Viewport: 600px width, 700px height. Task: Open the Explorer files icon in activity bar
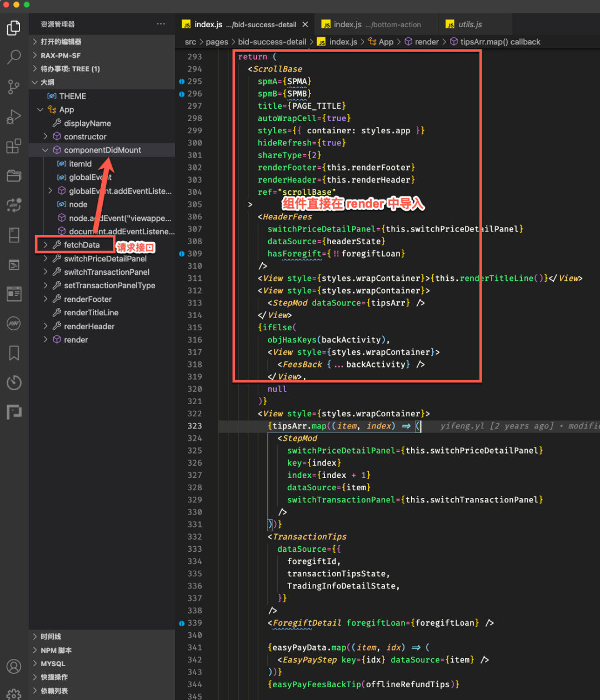[14, 28]
